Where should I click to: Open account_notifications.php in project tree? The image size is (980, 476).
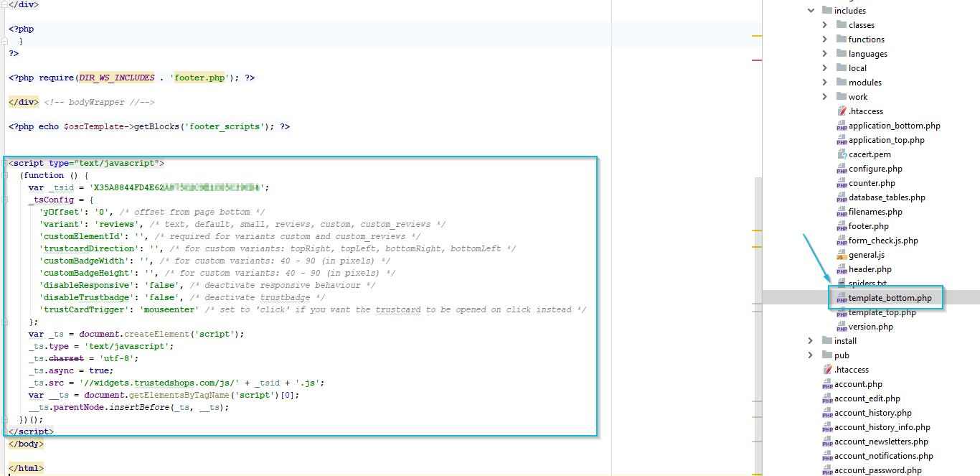[x=884, y=456]
